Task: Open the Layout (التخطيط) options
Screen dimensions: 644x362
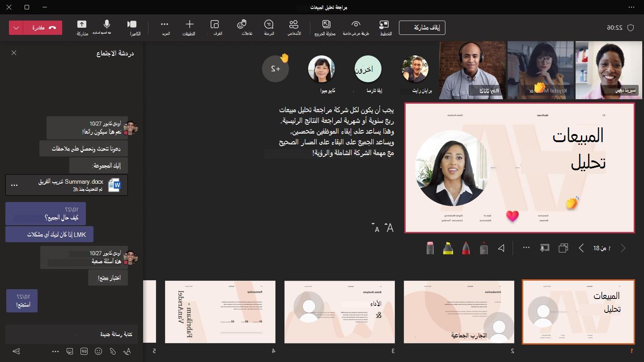Action: tap(384, 24)
